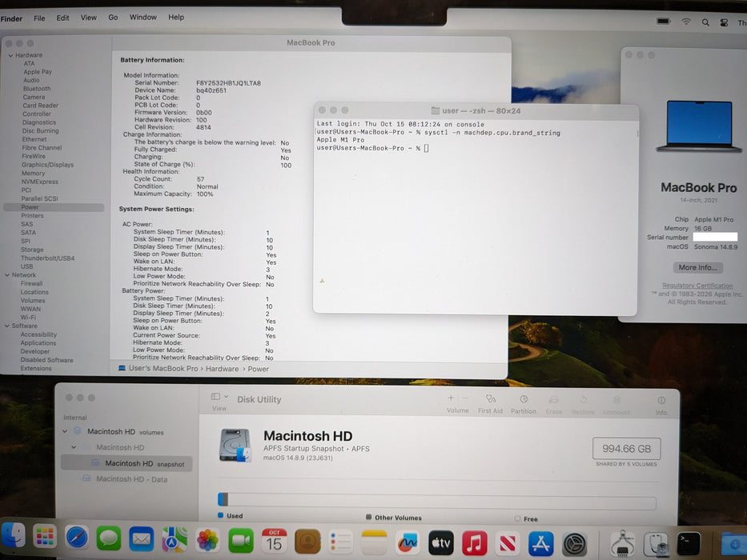The image size is (747, 560).
Task: Open Messages app in Dock
Action: click(109, 538)
